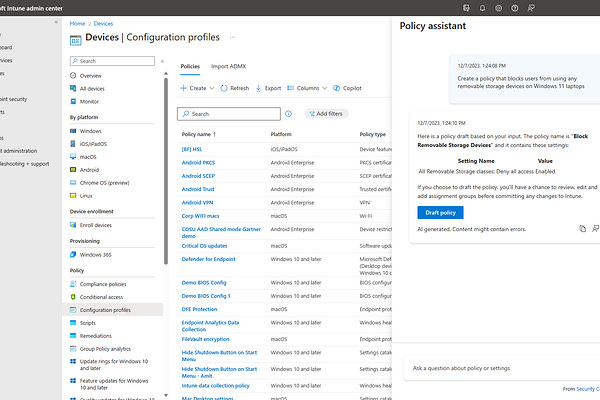Click the Scripts icon in sidebar
The height and width of the screenshot is (400, 600).
pos(73,323)
